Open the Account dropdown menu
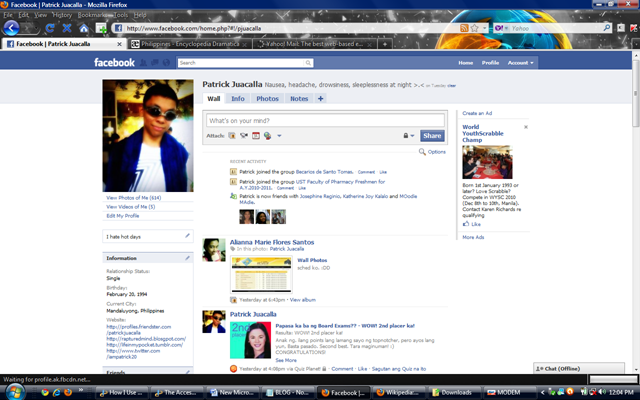Image resolution: width=640 pixels, height=400 pixels. 520,63
